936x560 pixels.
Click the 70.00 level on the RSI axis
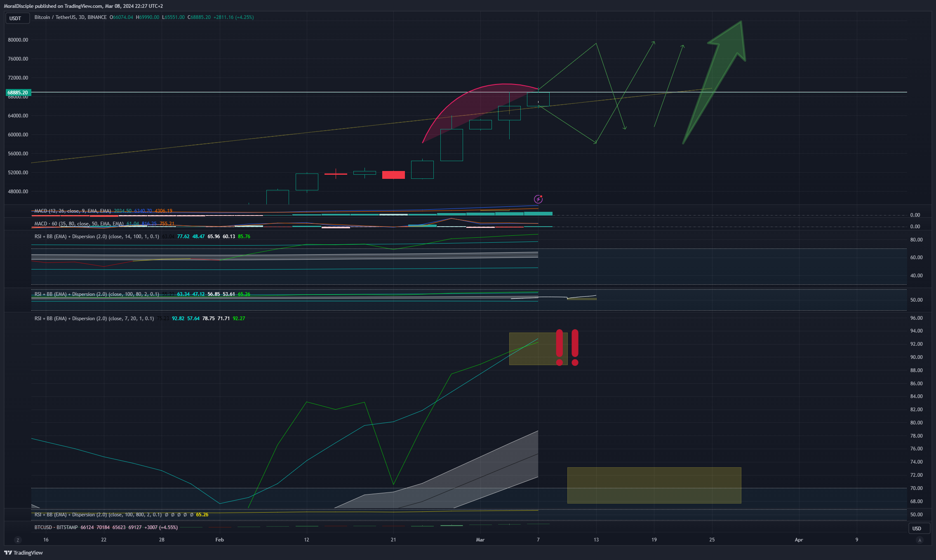916,488
